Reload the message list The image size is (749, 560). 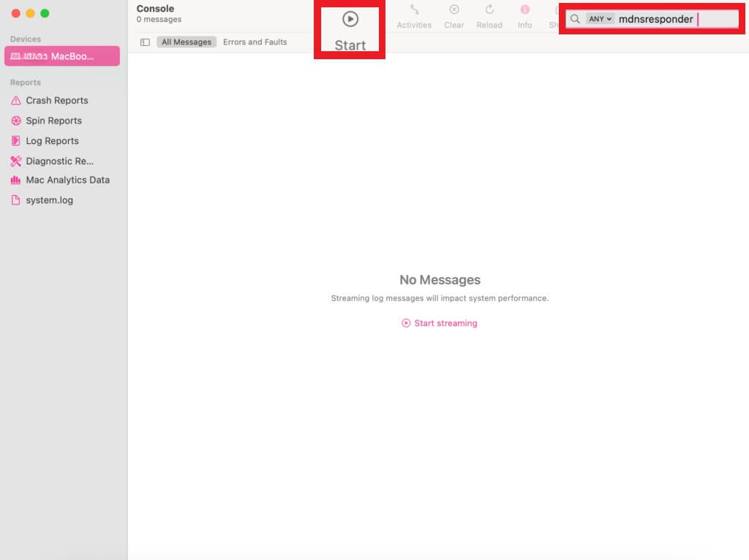(489, 15)
